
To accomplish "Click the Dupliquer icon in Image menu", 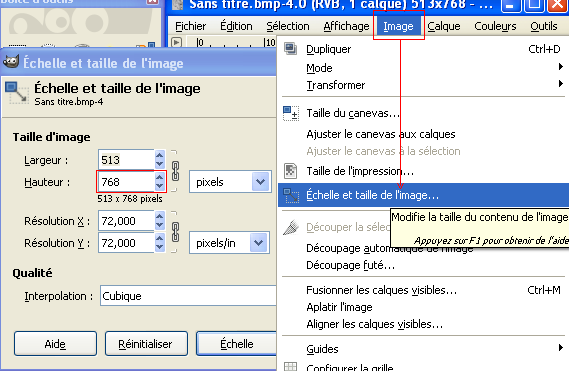I will tap(290, 48).
